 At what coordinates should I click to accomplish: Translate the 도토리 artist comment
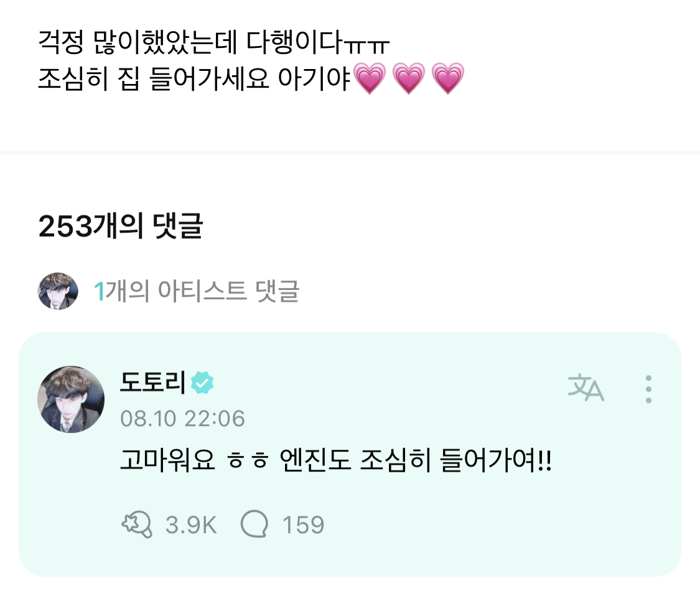(x=586, y=389)
